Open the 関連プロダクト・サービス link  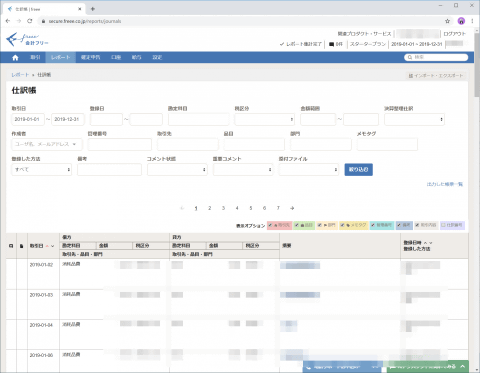[x=364, y=34]
